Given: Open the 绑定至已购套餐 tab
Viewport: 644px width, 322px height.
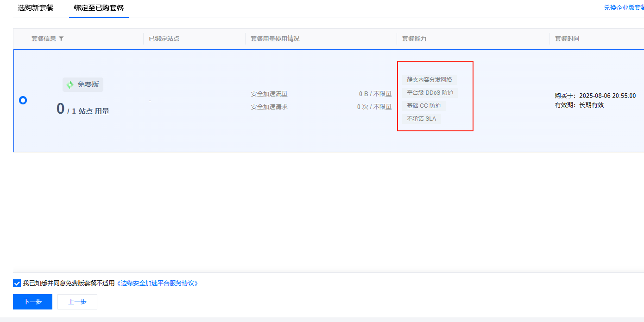Looking at the screenshot, I should pyautogui.click(x=99, y=8).
